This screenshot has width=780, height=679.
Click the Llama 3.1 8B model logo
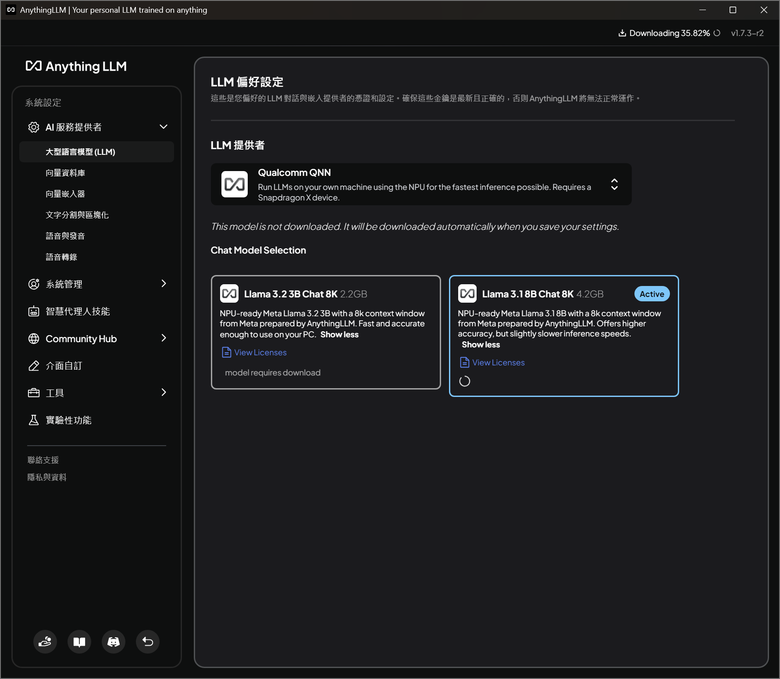tap(467, 294)
